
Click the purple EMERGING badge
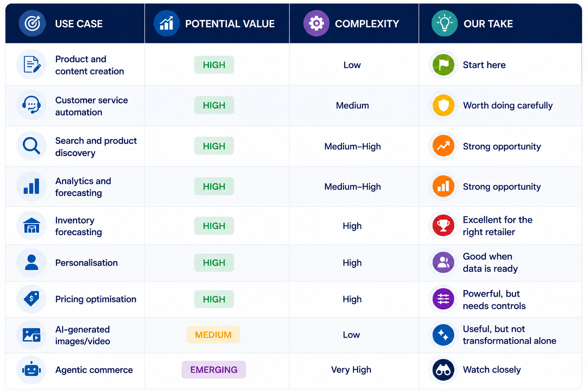pos(214,370)
